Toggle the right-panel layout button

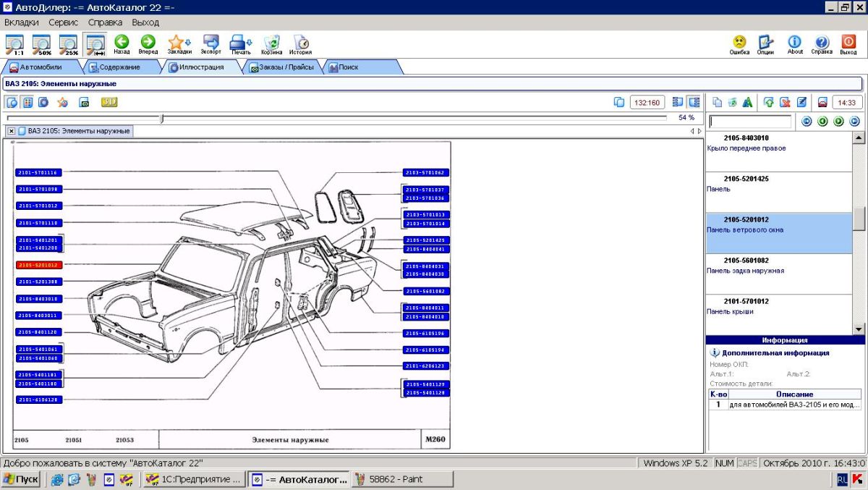coord(694,102)
